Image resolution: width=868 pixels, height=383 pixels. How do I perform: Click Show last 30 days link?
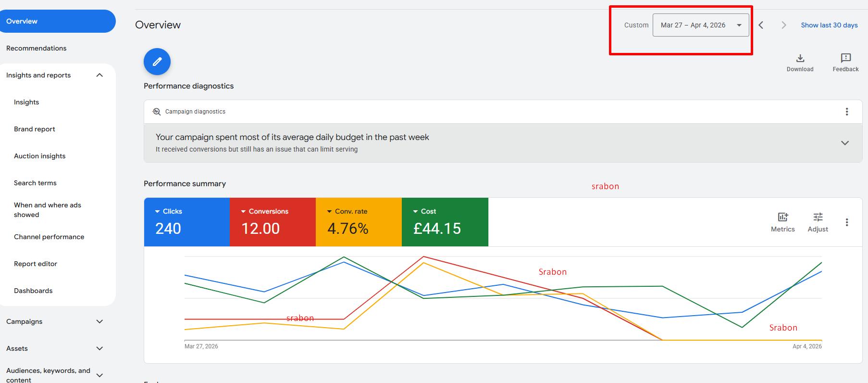829,25
